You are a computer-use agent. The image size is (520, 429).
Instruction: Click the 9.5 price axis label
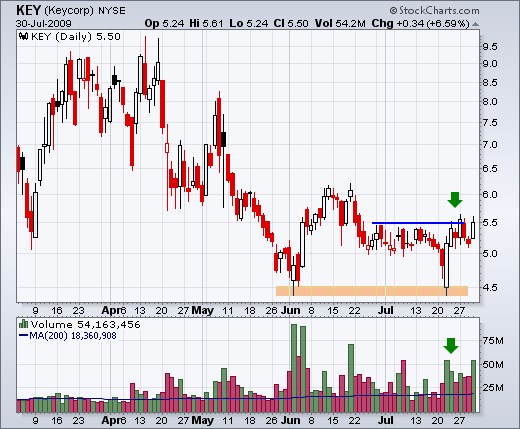tap(490, 47)
